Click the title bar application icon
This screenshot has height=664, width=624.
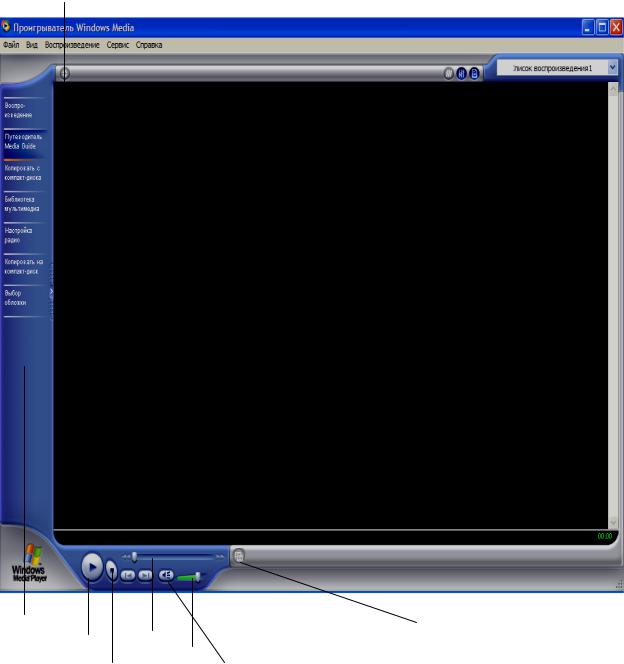(6, 27)
